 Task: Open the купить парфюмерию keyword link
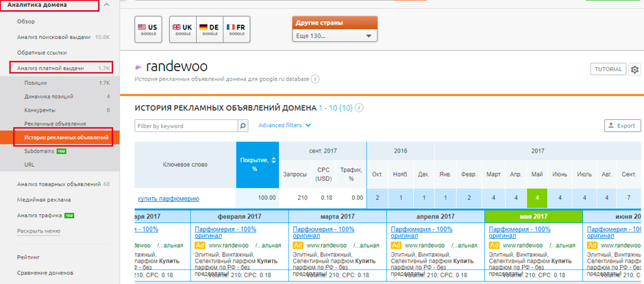(x=169, y=198)
